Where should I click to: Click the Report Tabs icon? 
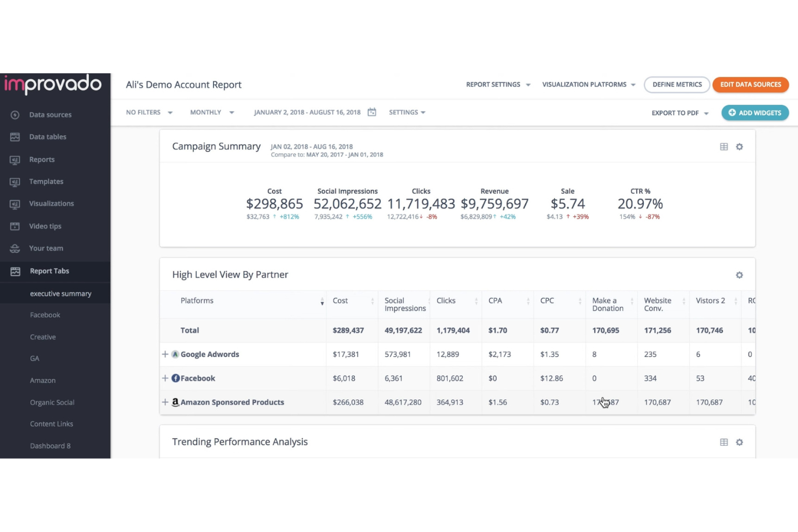click(14, 271)
